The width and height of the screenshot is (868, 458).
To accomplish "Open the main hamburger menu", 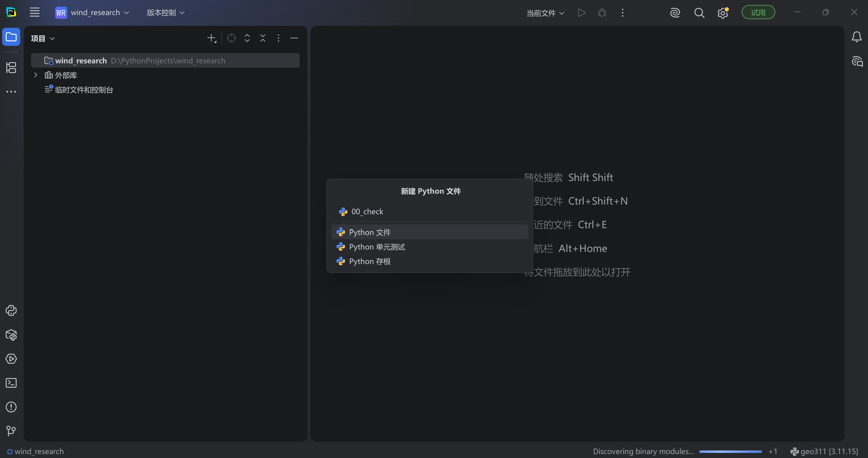I will 35,12.
